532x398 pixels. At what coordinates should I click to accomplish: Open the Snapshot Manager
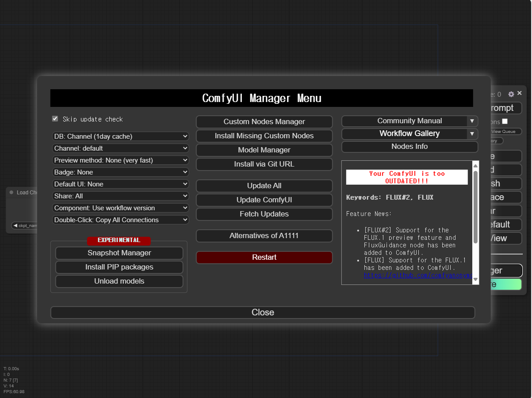point(119,253)
